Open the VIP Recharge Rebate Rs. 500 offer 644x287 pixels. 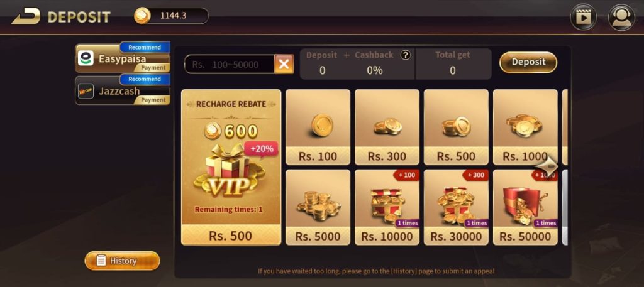(231, 167)
